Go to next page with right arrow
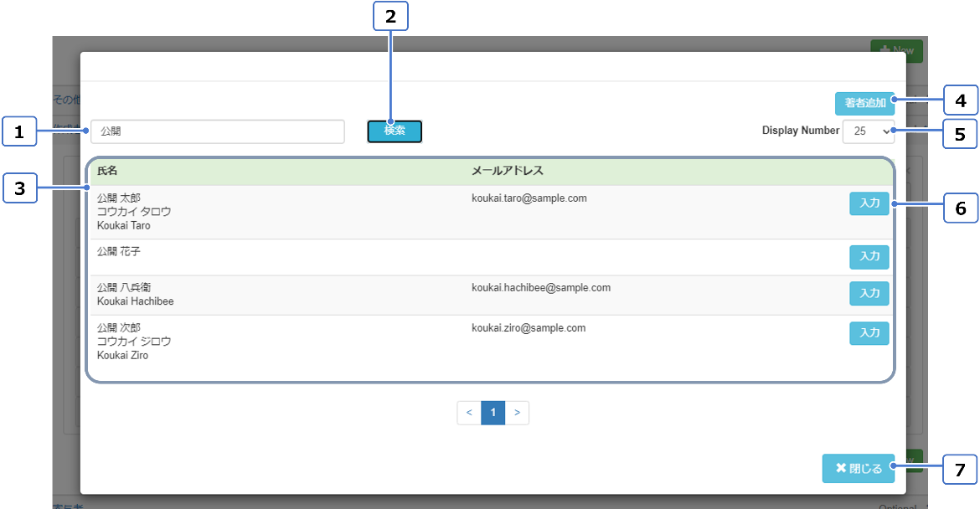The height and width of the screenshot is (509, 980). point(517,413)
